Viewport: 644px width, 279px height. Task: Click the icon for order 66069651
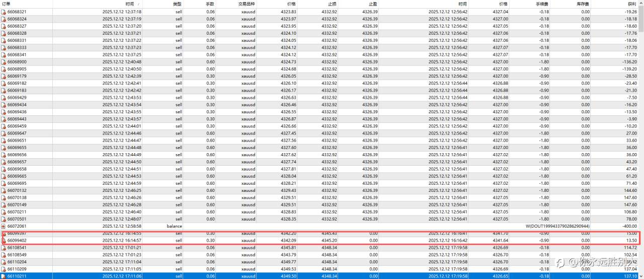(x=4, y=141)
